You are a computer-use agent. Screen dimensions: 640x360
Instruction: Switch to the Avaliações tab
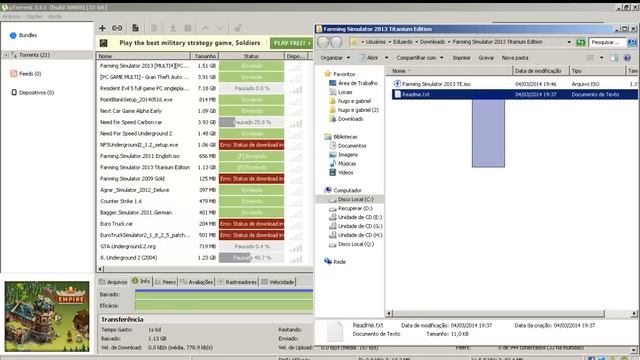pos(196,282)
